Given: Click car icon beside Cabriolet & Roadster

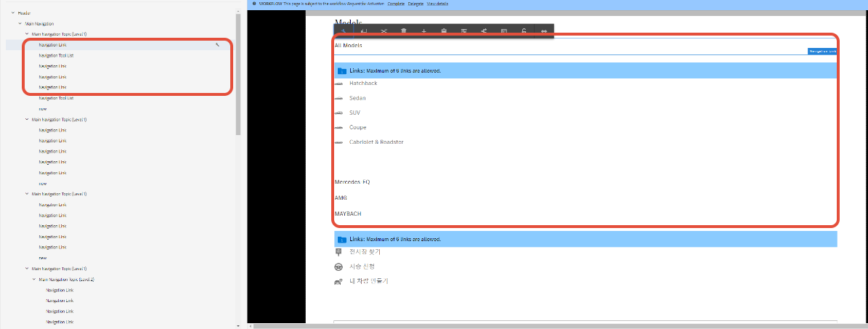Looking at the screenshot, I should (338, 142).
